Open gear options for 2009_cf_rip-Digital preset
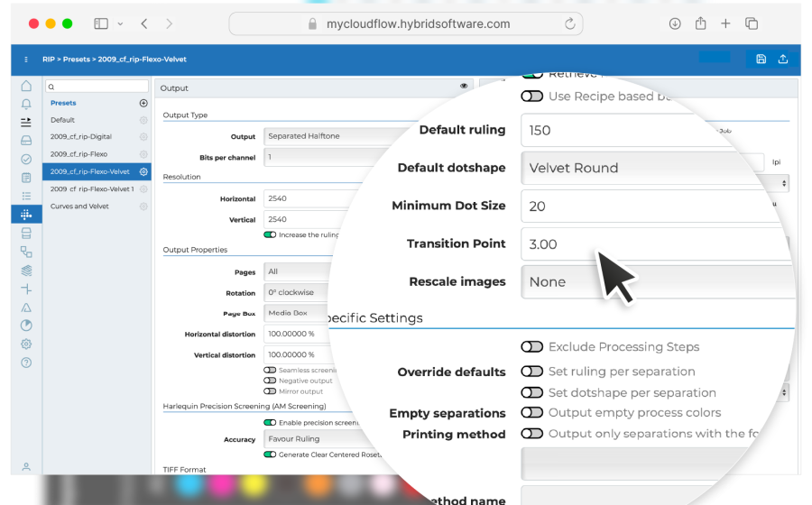812x505 pixels. point(143,137)
